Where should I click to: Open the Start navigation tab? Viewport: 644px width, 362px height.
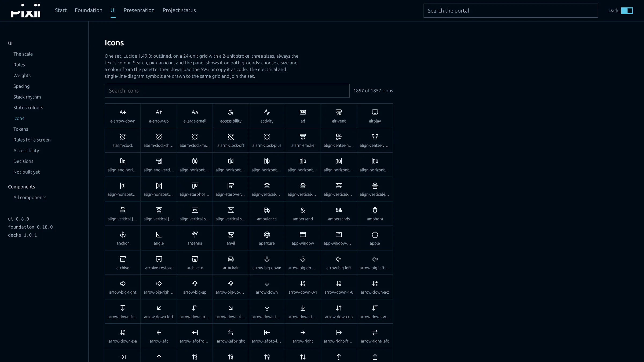(x=61, y=10)
